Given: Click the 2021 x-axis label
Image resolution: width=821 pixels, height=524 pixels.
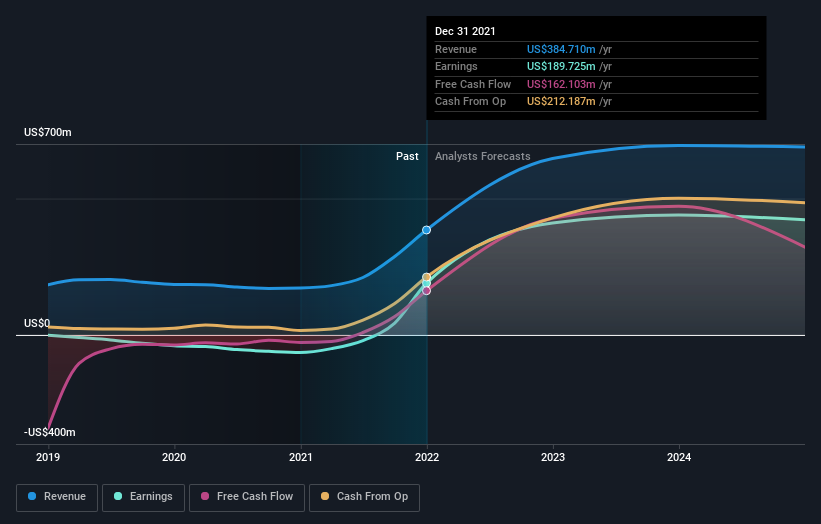Looking at the screenshot, I should [301, 458].
